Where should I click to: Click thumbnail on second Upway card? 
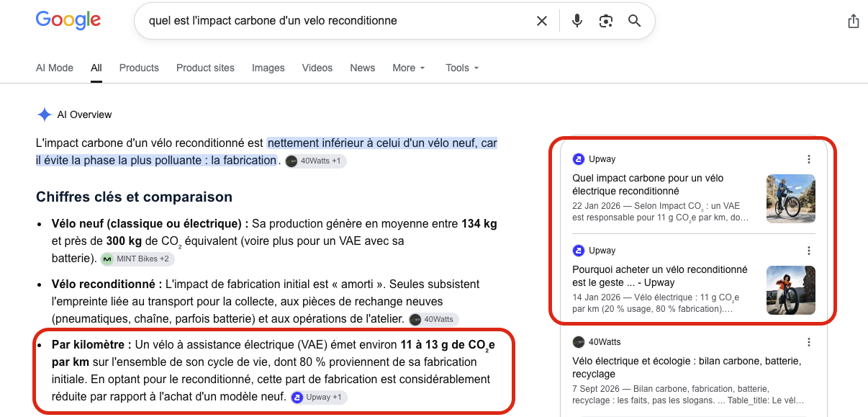click(791, 290)
